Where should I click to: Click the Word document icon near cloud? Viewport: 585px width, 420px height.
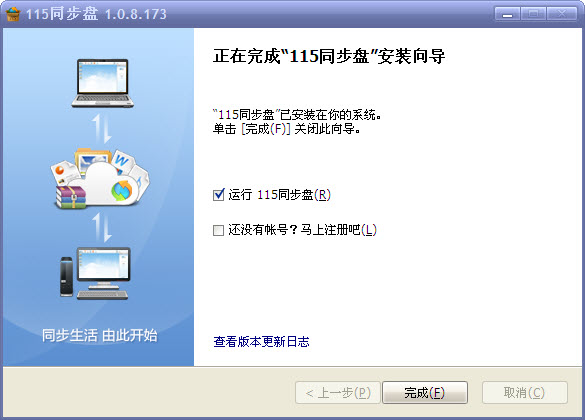121,160
